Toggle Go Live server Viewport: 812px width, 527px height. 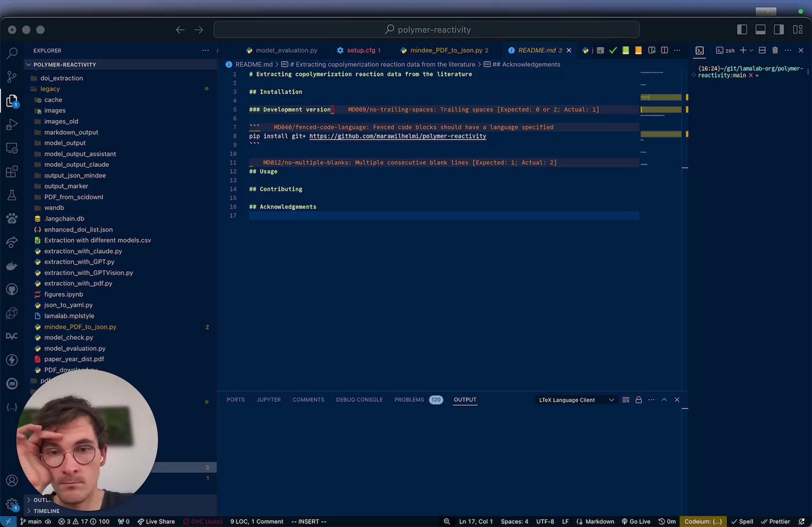click(636, 521)
